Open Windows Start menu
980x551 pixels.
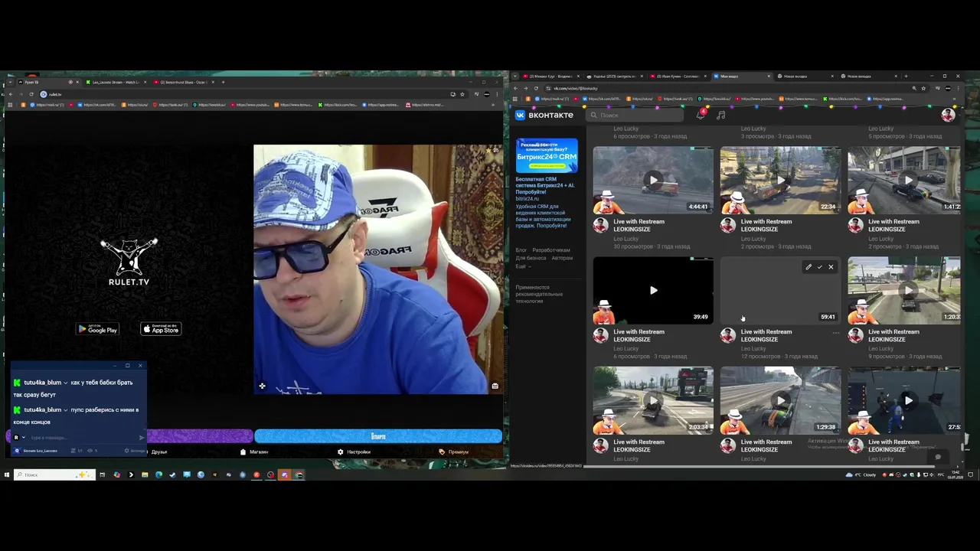(7, 474)
